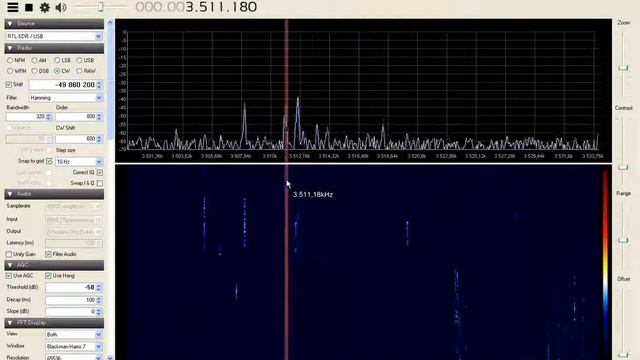Image resolution: width=640 pixels, height=360 pixels.
Task: Toggle the Use AGC checkbox
Action: point(9,276)
